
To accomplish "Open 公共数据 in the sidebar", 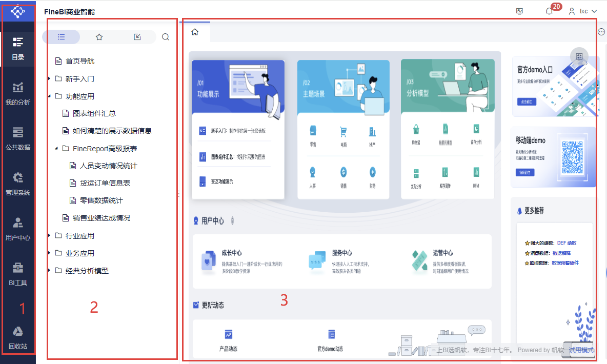I will pos(18,139).
